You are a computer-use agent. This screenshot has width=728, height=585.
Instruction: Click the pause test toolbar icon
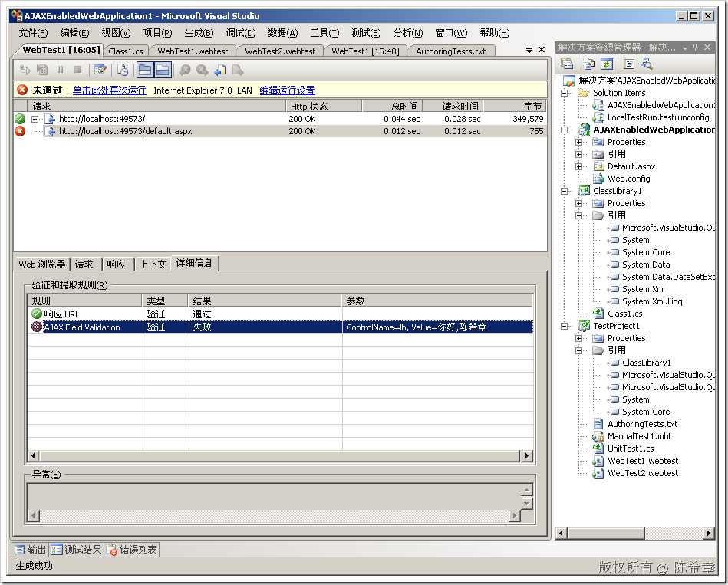pyautogui.click(x=61, y=70)
